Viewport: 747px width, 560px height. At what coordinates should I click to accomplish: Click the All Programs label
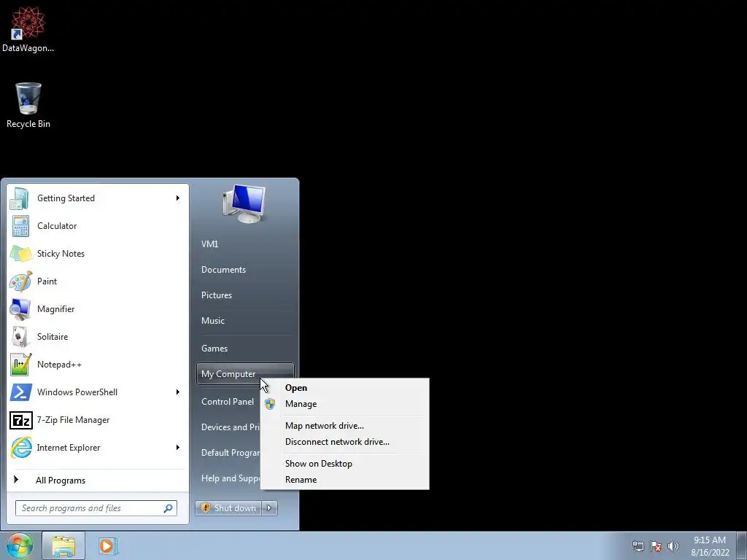61,481
